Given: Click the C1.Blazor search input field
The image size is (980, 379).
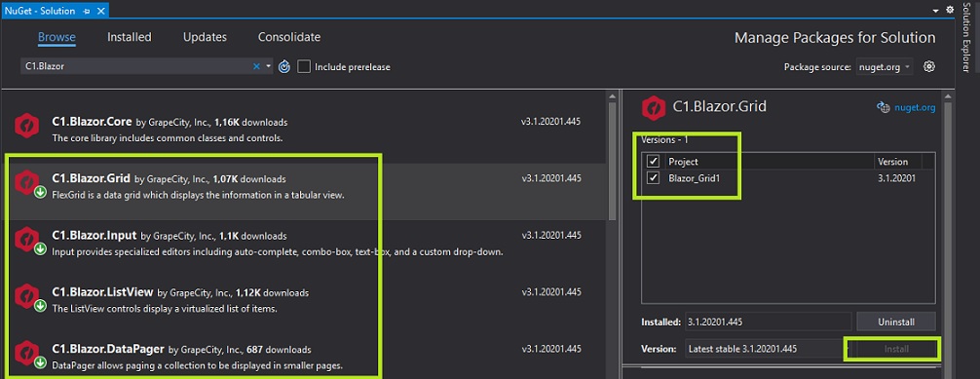Looking at the screenshot, I should 137,66.
